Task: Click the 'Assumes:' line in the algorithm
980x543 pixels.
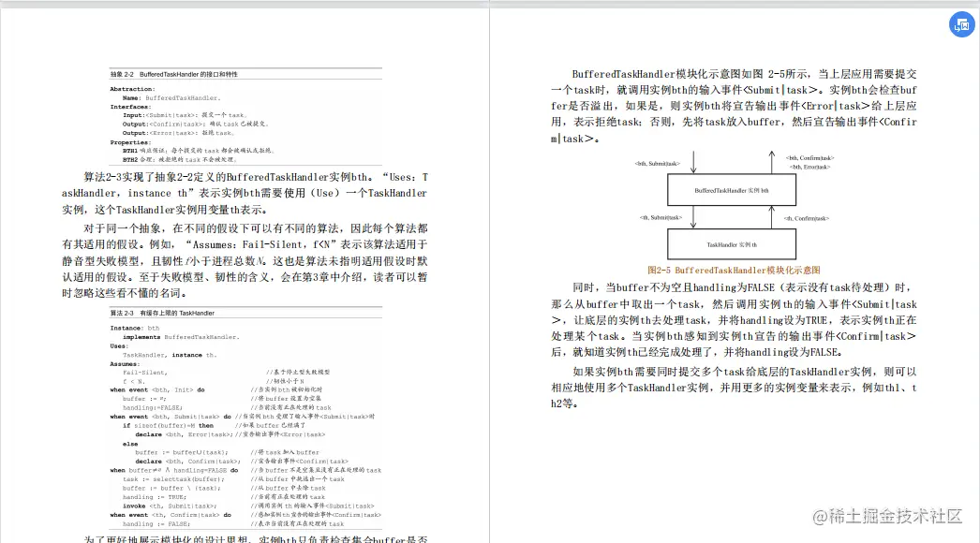Action: (x=125, y=363)
